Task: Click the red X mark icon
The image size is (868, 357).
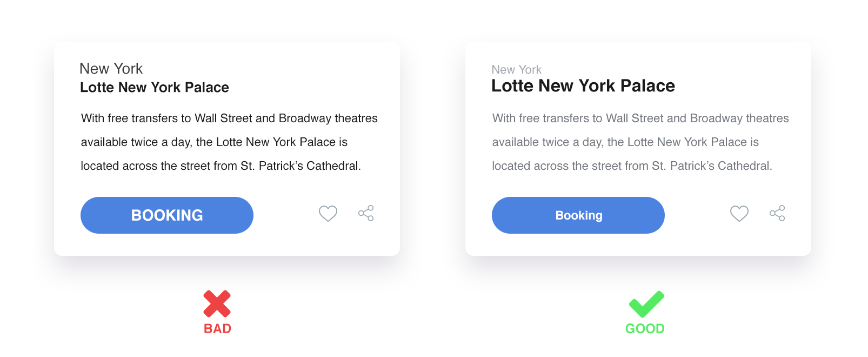Action: coord(217,303)
